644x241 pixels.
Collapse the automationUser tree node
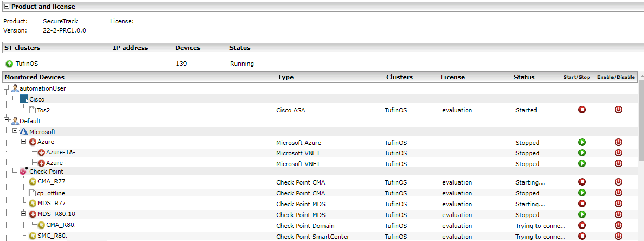coord(7,88)
